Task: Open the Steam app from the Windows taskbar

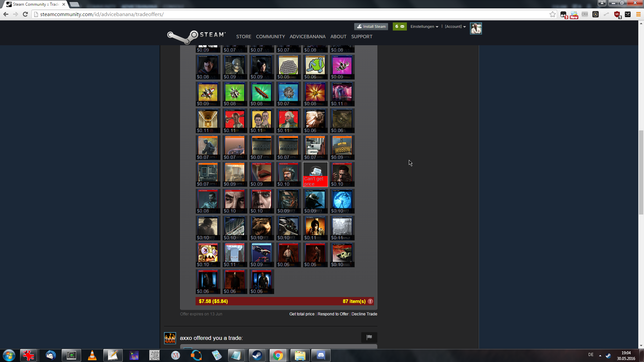Action: (257, 355)
